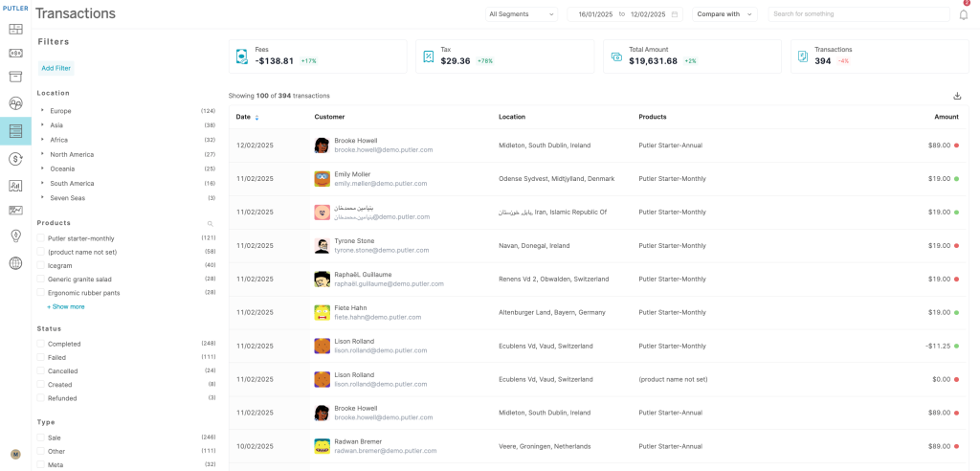Screen dimensions: 980x471
Task: Click the green status dot on Emily Moller row
Action: pyautogui.click(x=956, y=179)
